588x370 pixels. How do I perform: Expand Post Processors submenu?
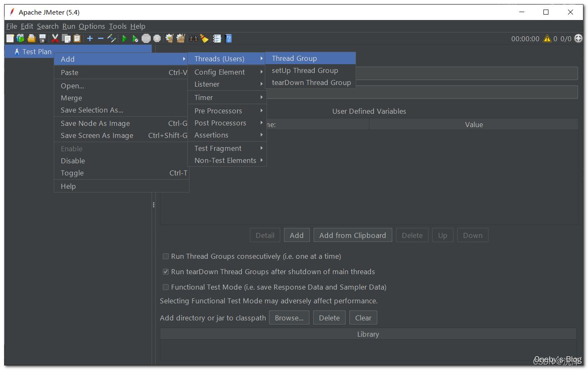tap(227, 123)
